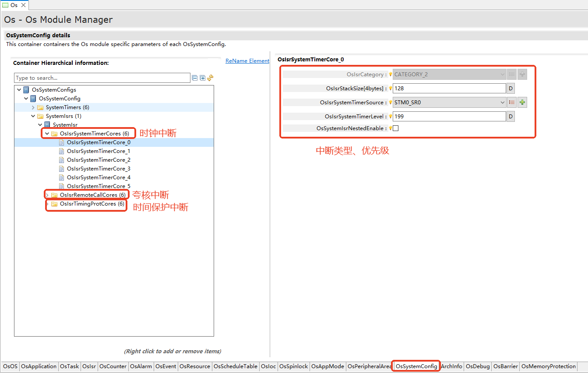Select OsIsrSystemTimerCore_5 in the tree

pos(99,186)
